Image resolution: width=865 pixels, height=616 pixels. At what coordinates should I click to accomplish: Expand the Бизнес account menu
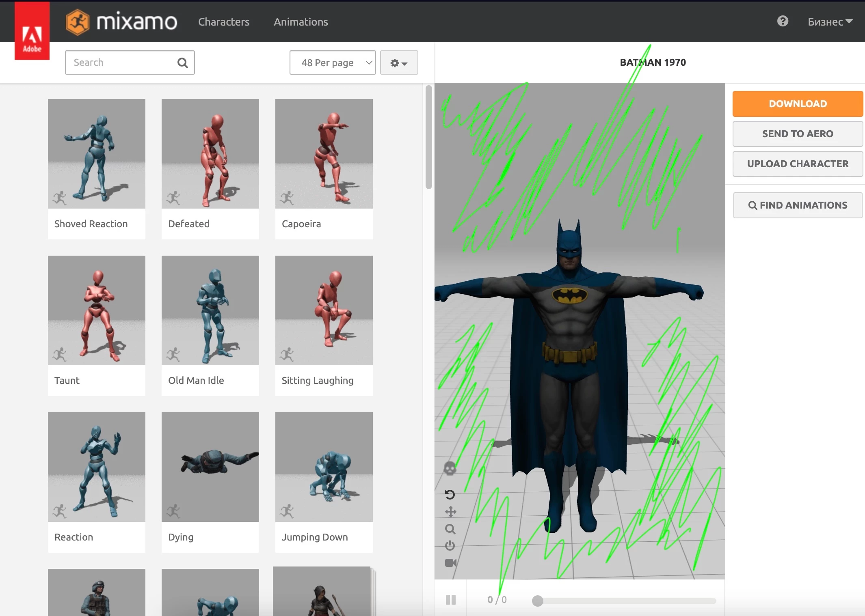pyautogui.click(x=830, y=22)
